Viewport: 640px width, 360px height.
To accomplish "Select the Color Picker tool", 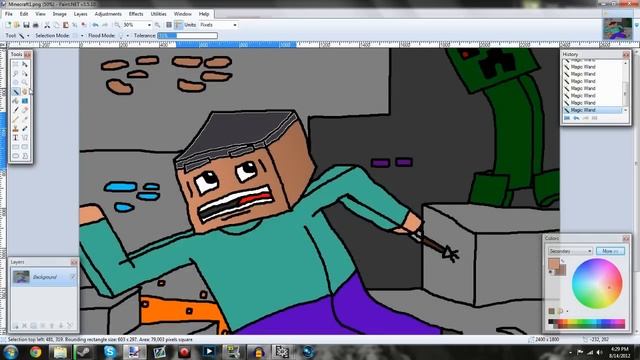I will point(25,119).
